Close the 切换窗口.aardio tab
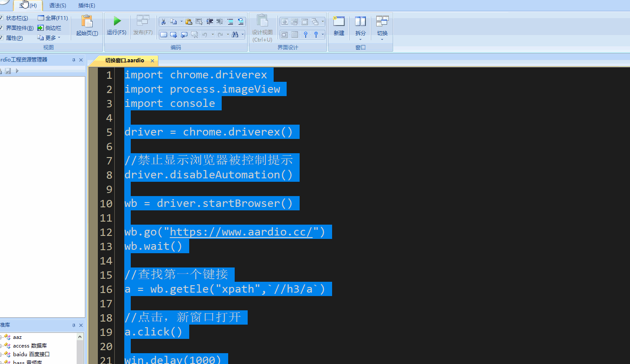 [152, 61]
